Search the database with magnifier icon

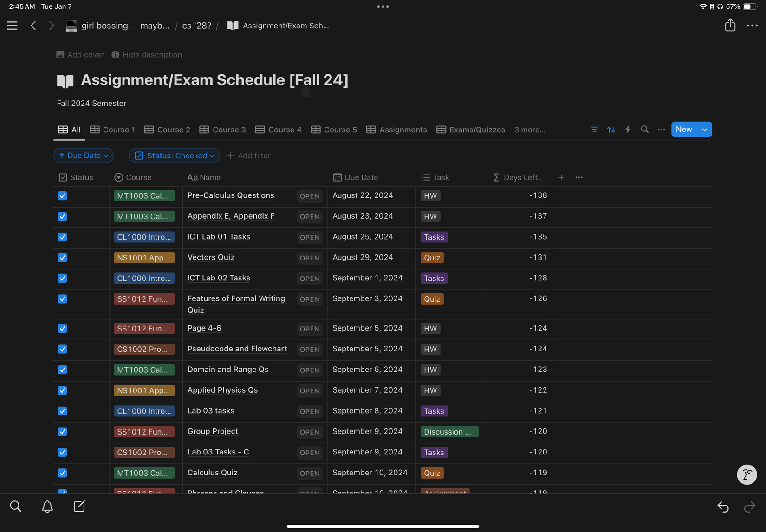[x=644, y=130]
